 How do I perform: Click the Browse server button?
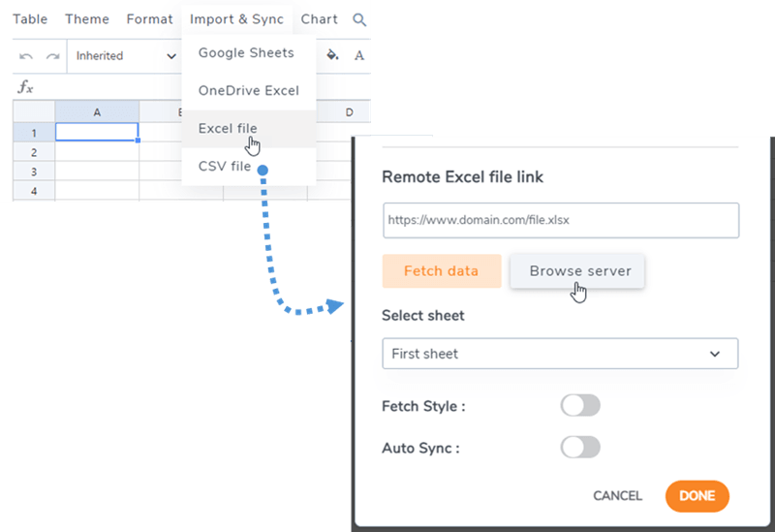coord(580,271)
